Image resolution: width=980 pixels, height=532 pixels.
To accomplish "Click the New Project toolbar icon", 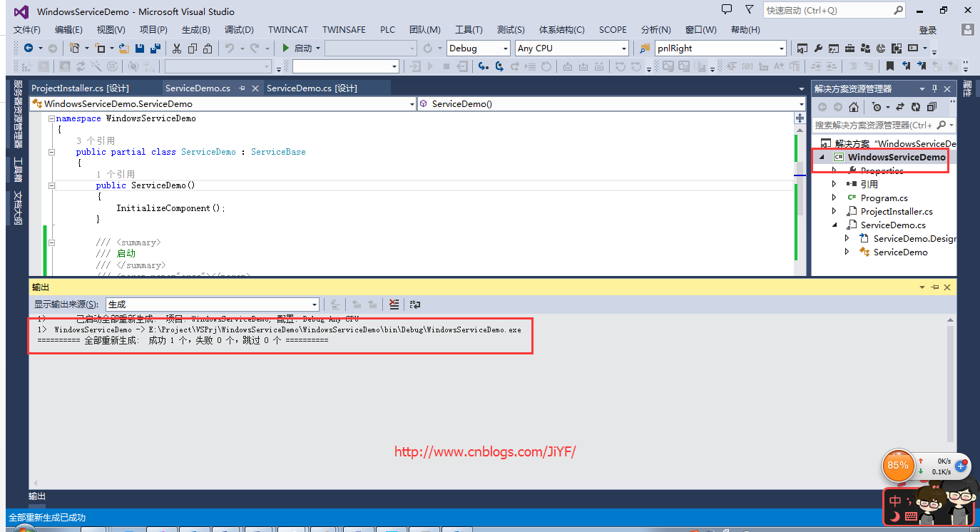I will click(x=74, y=48).
